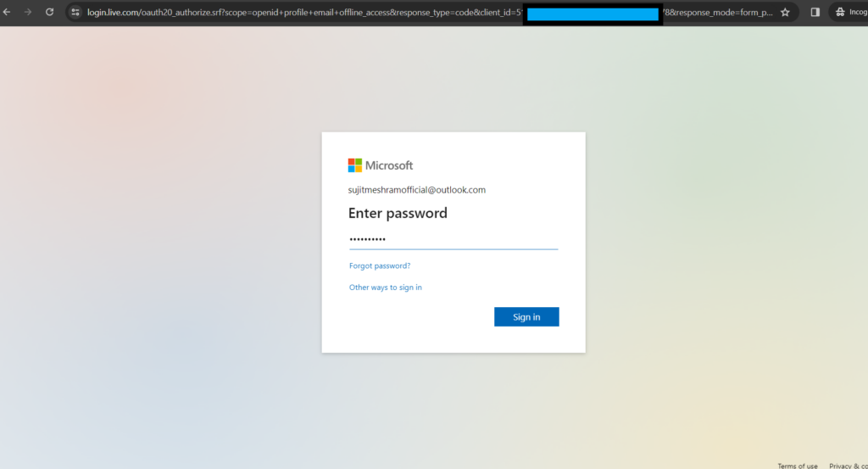Click the Microsoft wordmark text

coord(389,165)
